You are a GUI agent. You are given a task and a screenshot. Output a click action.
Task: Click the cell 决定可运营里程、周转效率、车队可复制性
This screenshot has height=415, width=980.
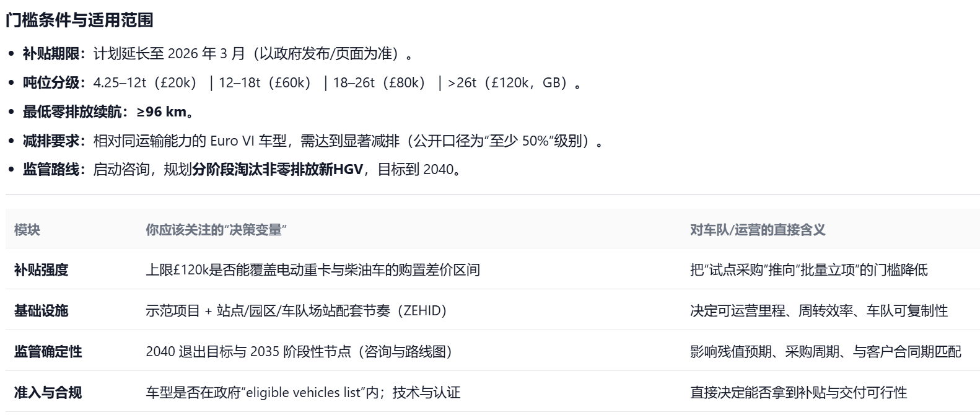click(x=818, y=311)
